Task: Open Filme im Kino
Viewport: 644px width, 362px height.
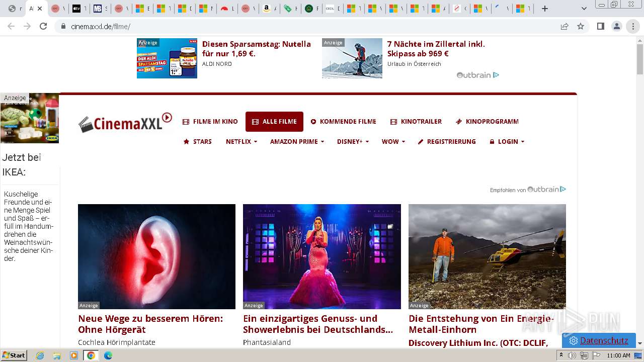Action: pos(210,122)
